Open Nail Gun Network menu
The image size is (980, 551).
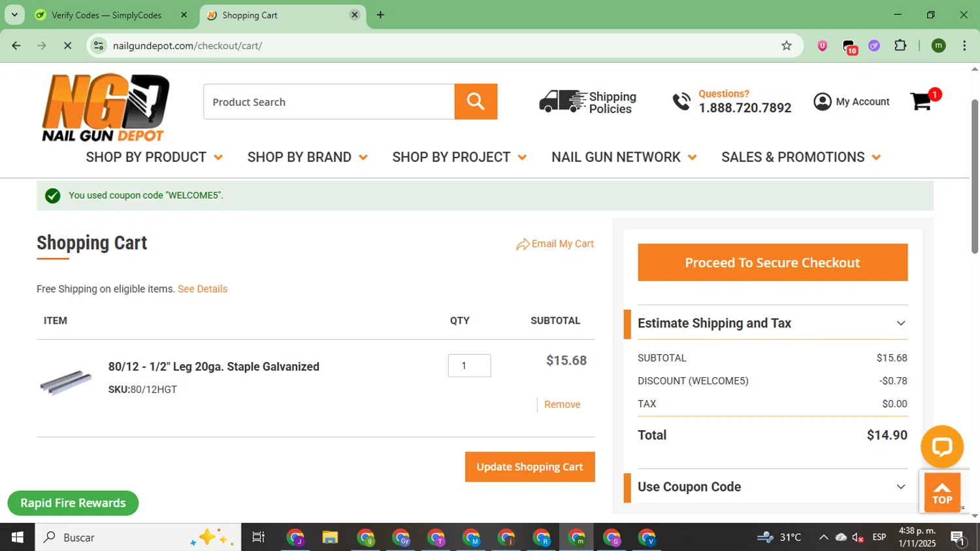click(x=624, y=158)
